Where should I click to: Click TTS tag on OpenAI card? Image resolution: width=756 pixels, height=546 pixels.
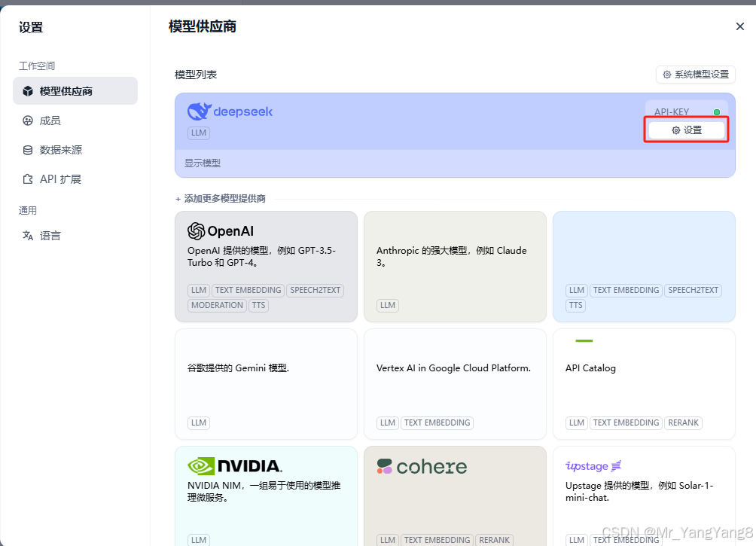tap(258, 305)
